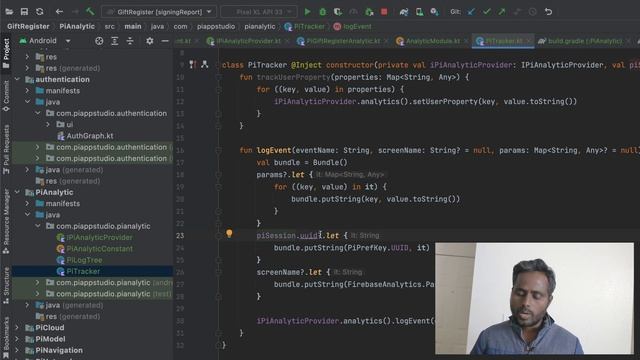Viewport: 640px width, 360px height.
Task: Click the Sync/reload from disk icon
Action: [40, 12]
